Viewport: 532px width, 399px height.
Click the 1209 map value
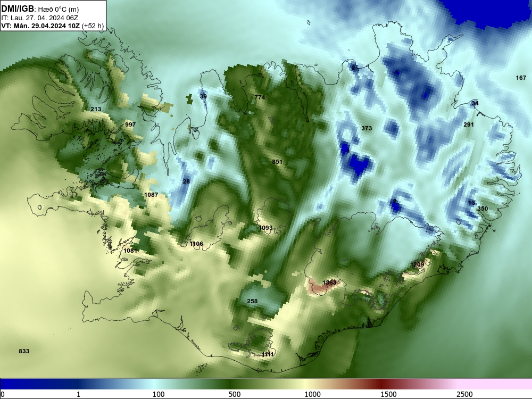click(x=417, y=264)
